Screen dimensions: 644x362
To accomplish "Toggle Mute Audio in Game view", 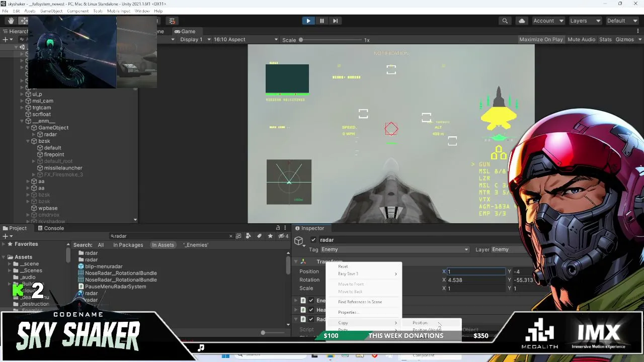I will pyautogui.click(x=581, y=40).
